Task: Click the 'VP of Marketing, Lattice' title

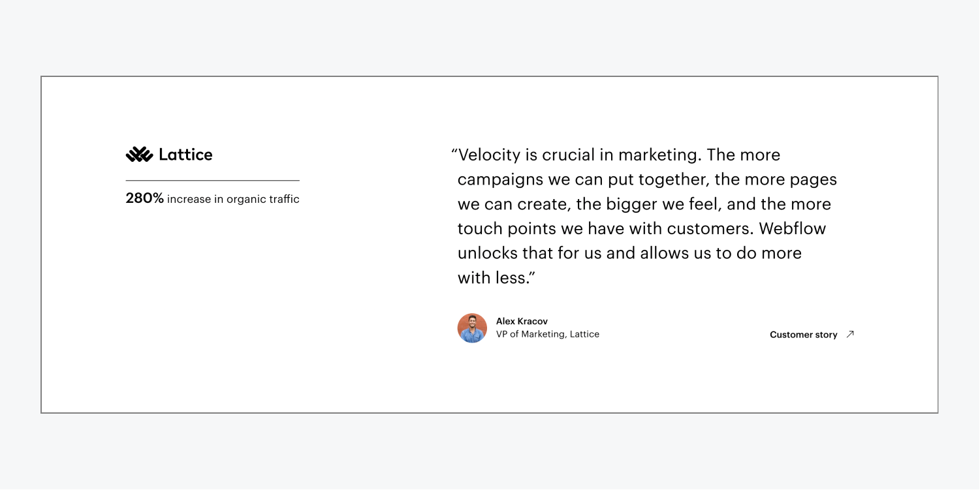Action: tap(547, 334)
